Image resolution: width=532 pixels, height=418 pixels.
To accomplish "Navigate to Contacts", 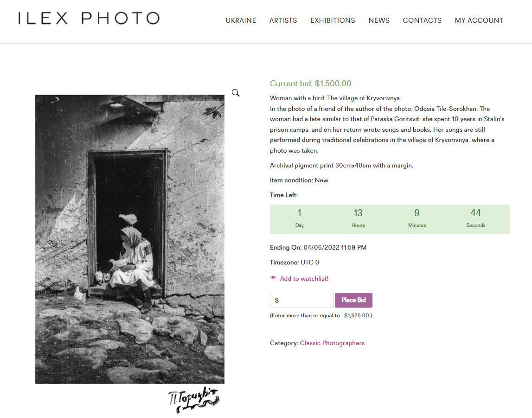I will coord(422,20).
